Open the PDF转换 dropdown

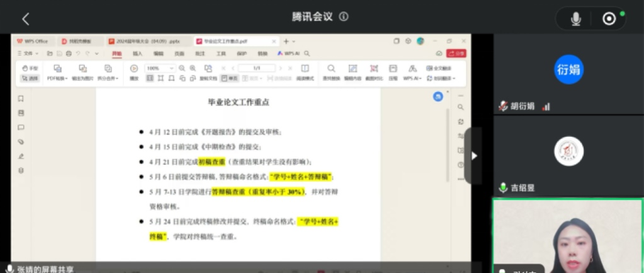pos(57,78)
